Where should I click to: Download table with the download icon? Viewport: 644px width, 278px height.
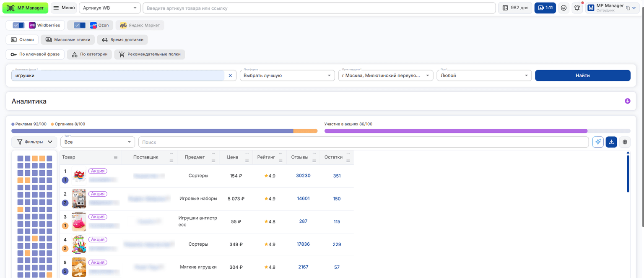tap(611, 142)
